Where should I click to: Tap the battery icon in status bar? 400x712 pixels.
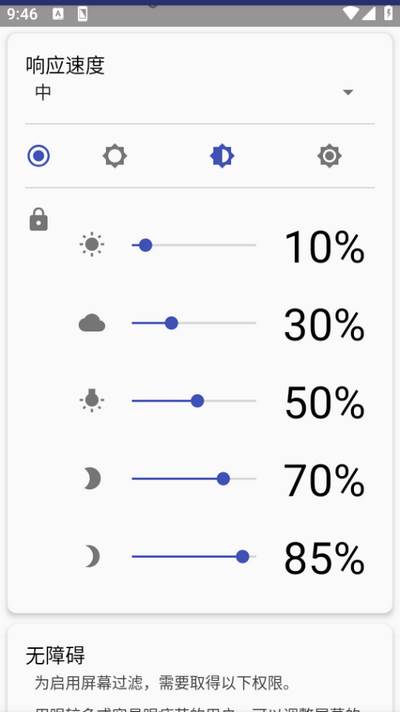click(388, 13)
